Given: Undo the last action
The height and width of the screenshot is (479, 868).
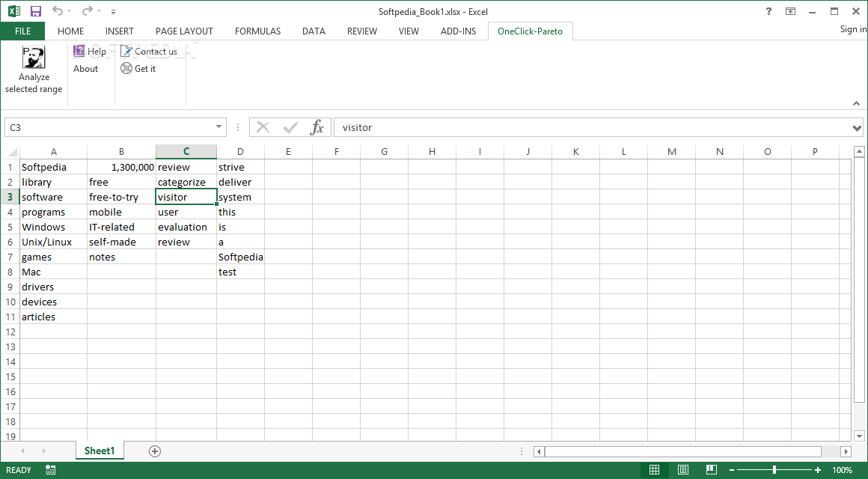Looking at the screenshot, I should [57, 11].
